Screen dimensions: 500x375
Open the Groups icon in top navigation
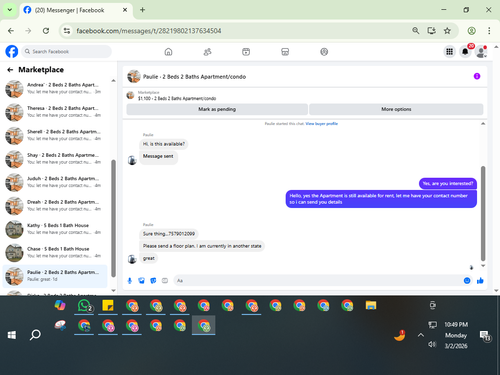pyautogui.click(x=324, y=52)
